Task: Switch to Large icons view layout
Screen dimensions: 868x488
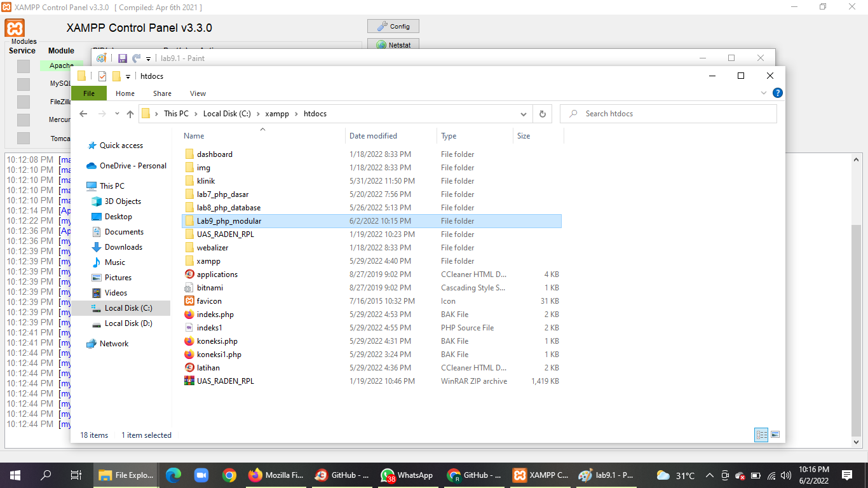Action: (775, 435)
